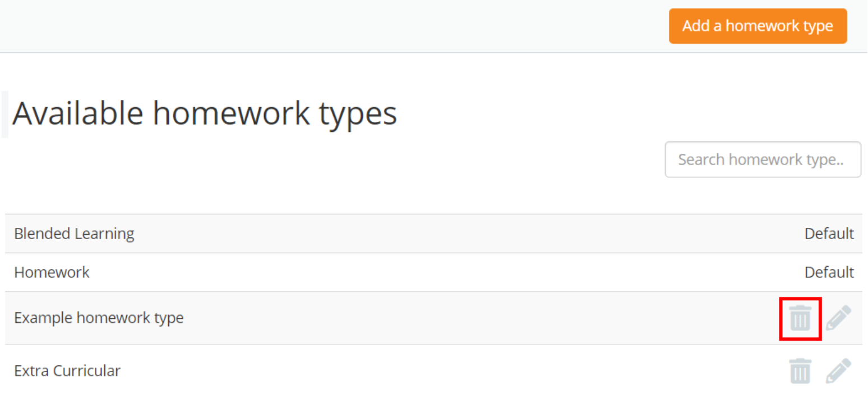
Task: Click the trash can beside Extra Curricular
Action: [x=800, y=370]
